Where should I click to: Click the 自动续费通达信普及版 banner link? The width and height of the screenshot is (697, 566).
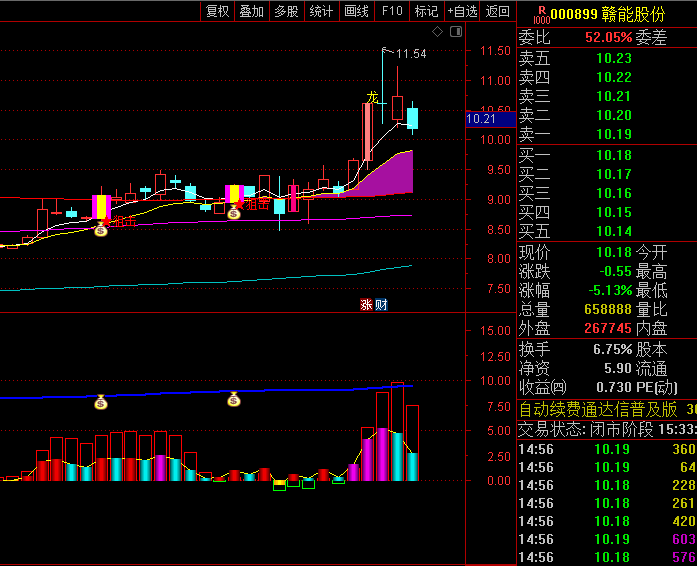coord(598,409)
